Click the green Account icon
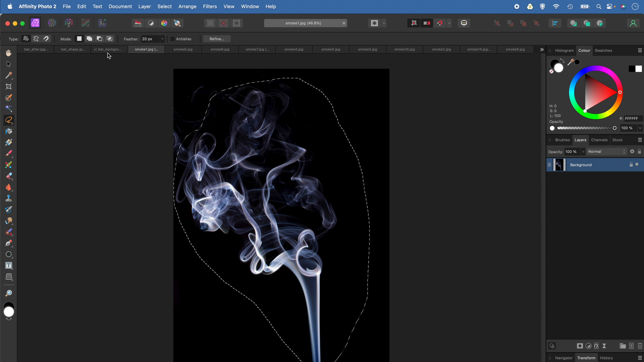 coord(633,23)
